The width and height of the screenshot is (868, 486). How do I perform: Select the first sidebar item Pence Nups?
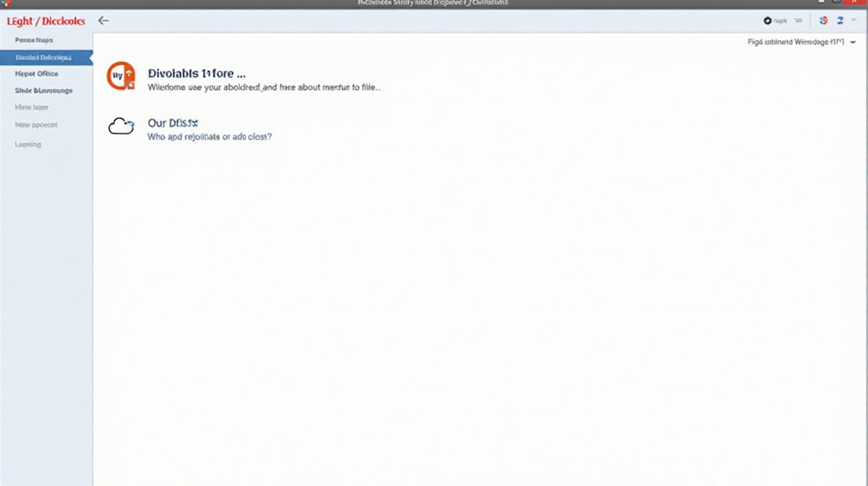click(x=34, y=40)
